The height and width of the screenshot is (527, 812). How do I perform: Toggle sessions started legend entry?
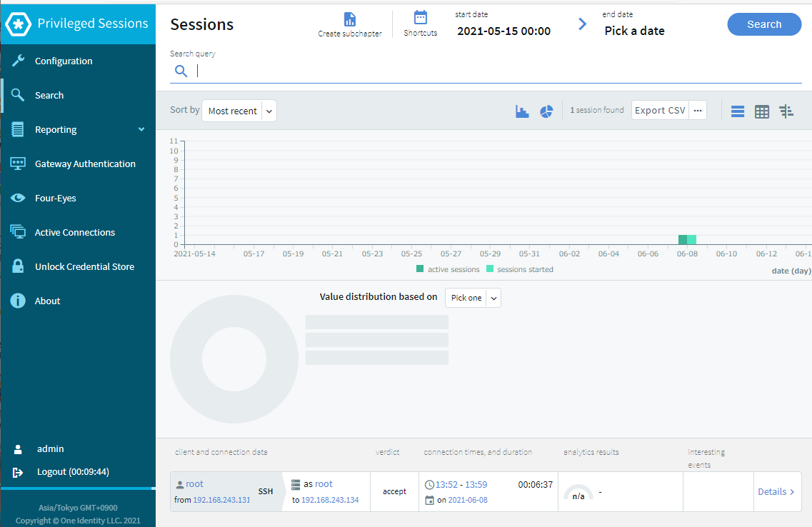point(520,269)
